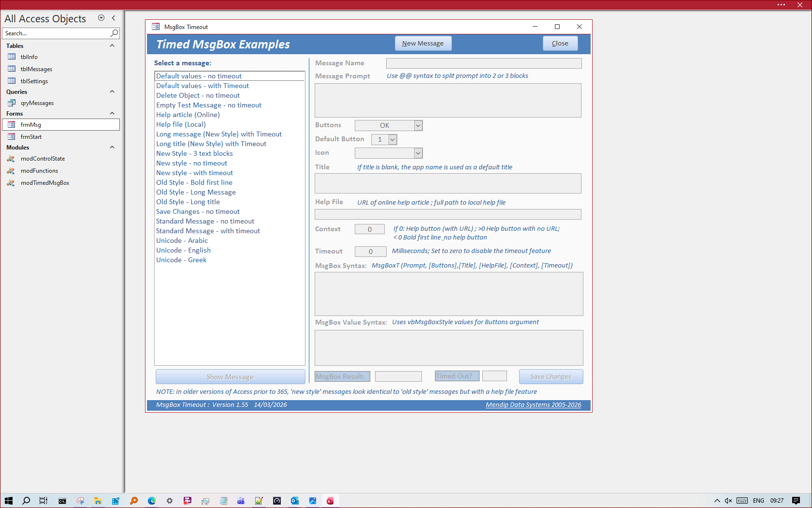Click the tblMessages table icon
Viewport: 812px width, 508px height.
[12, 69]
